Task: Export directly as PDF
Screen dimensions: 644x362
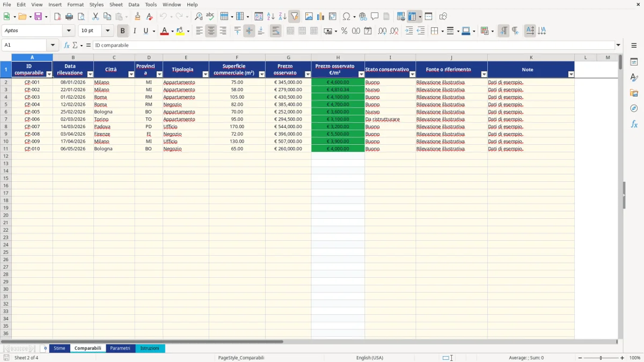Action: click(57, 17)
